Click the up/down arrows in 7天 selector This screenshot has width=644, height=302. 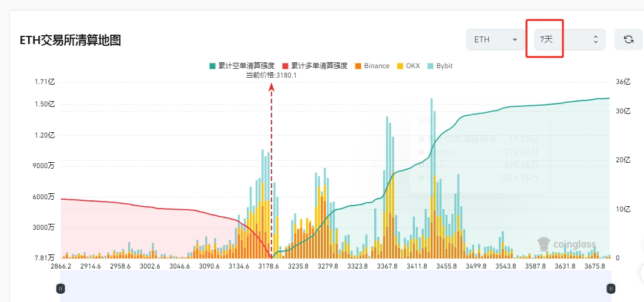coord(595,39)
